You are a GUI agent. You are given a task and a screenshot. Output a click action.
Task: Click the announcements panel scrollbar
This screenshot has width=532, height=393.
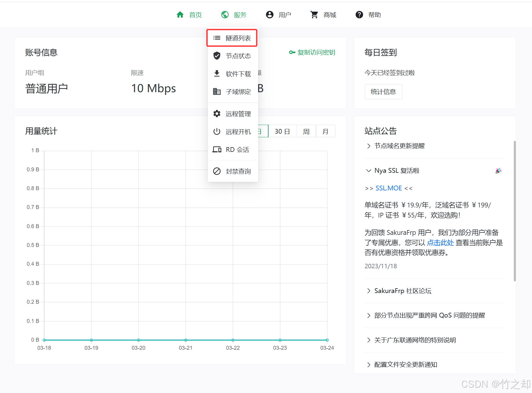[515, 211]
